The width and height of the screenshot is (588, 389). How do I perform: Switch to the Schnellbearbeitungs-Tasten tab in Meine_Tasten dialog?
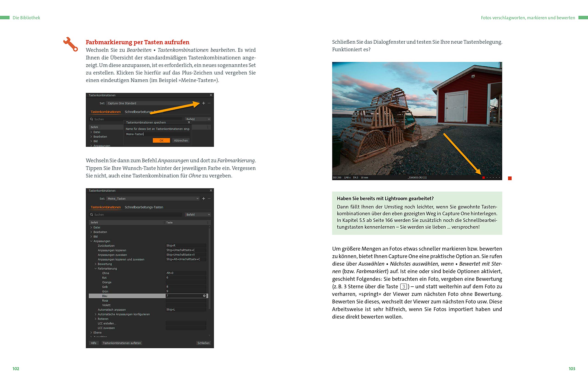pos(144,207)
